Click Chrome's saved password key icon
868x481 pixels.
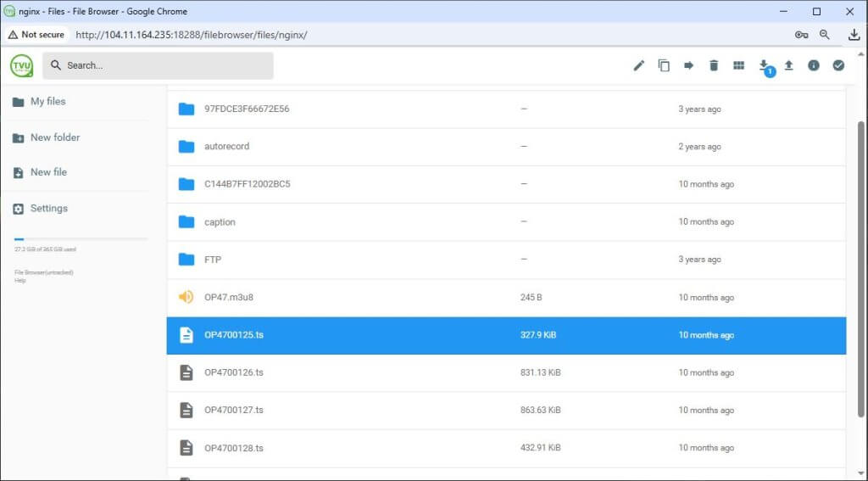point(801,35)
